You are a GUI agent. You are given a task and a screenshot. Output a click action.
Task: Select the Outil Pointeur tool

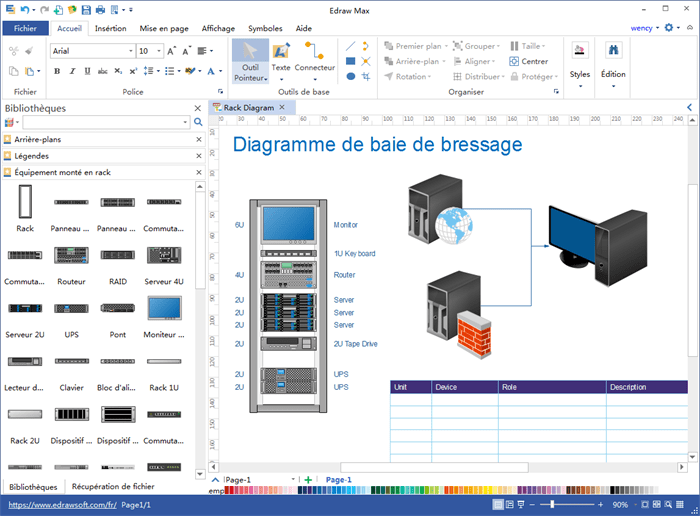click(x=250, y=61)
